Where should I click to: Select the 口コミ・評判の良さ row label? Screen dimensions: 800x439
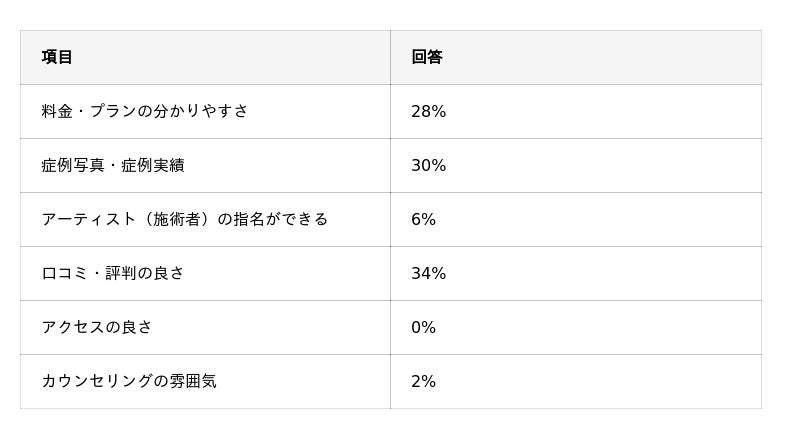[x=112, y=273]
